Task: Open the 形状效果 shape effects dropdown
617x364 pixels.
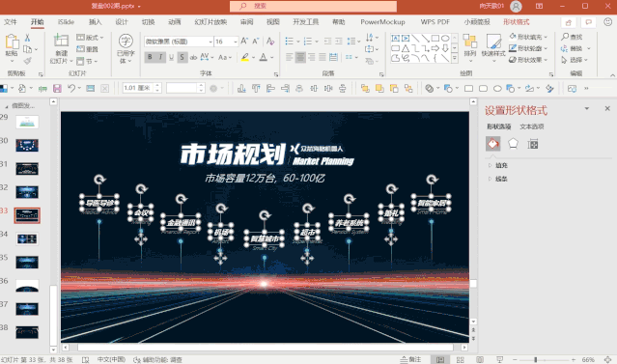Action: click(528, 60)
